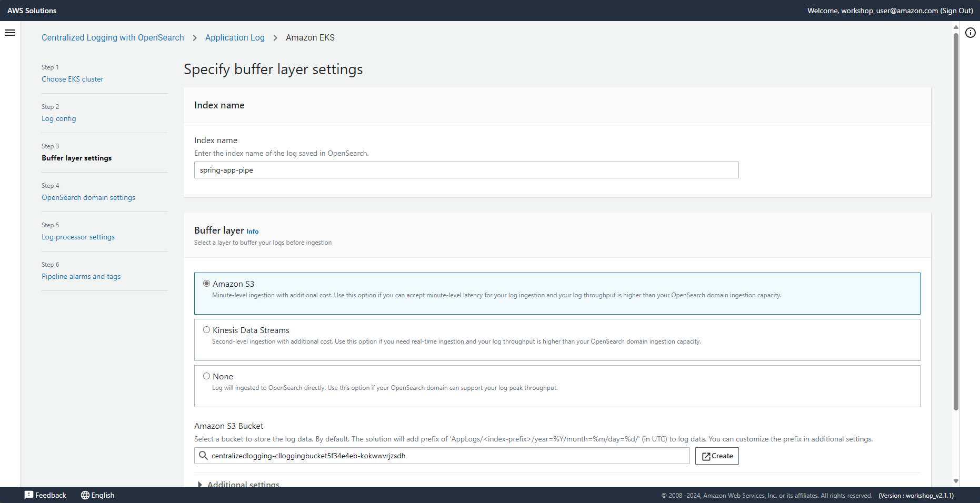Click the version workshop_v2.1.1 text

coord(916,496)
